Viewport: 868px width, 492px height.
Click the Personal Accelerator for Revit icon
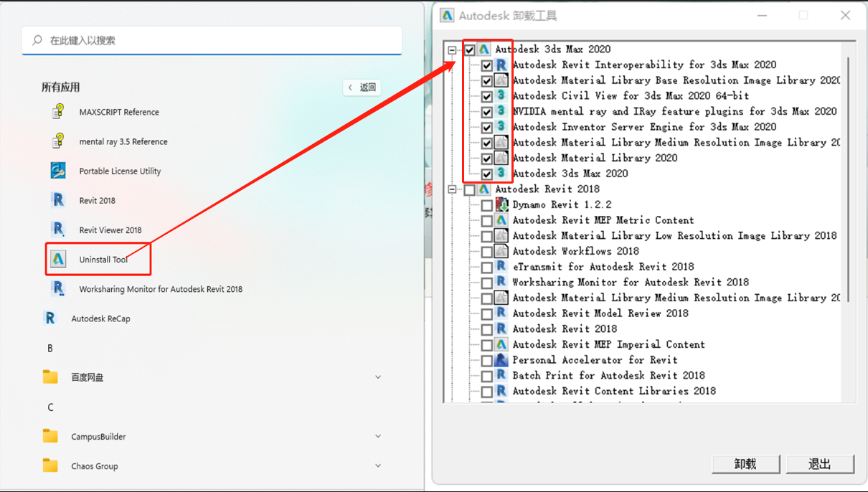(501, 360)
